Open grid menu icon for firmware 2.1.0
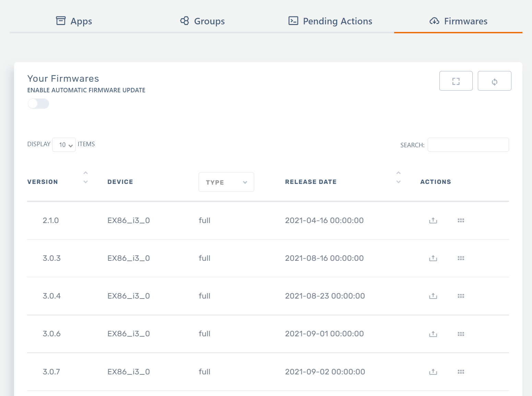 click(x=461, y=220)
